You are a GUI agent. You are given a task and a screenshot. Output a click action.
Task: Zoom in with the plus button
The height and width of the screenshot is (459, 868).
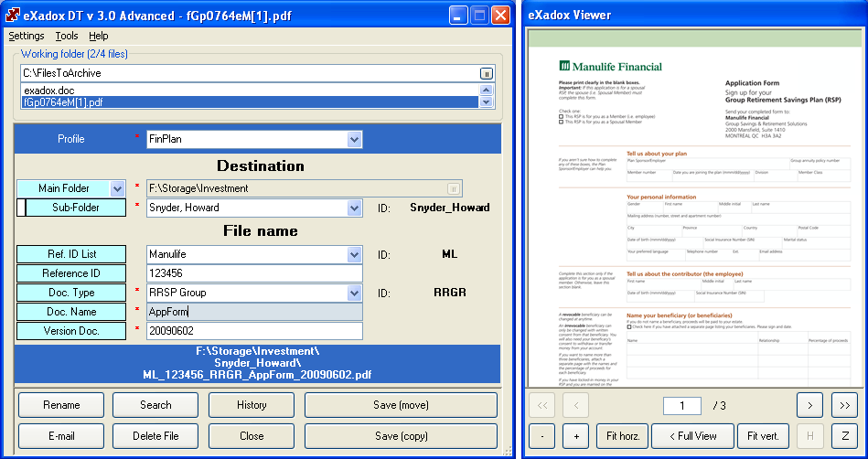[x=575, y=436]
